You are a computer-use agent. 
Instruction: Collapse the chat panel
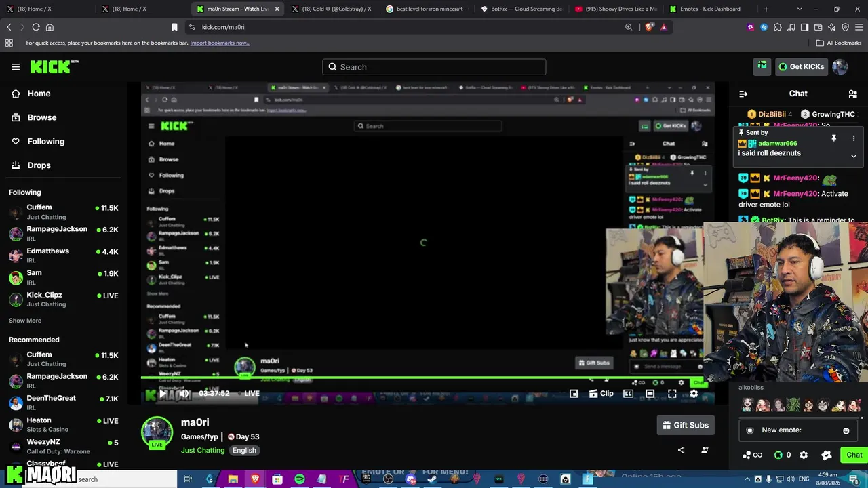click(x=743, y=94)
